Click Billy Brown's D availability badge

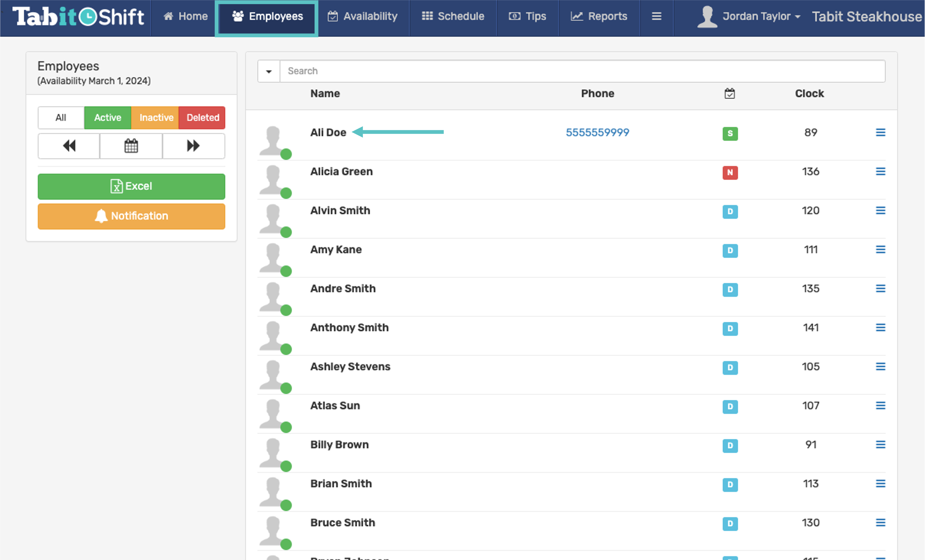click(730, 446)
